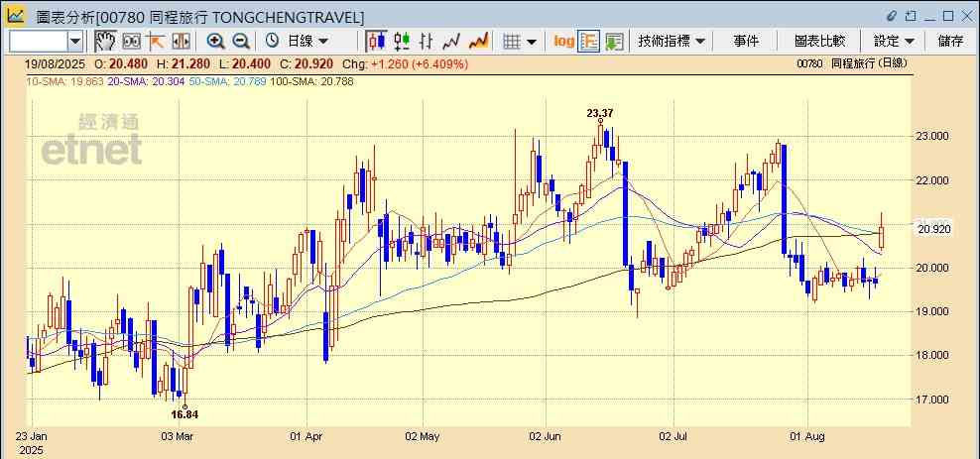Click the 01 Aug date axis label
Image resolution: width=980 pixels, height=459 pixels.
tap(808, 436)
